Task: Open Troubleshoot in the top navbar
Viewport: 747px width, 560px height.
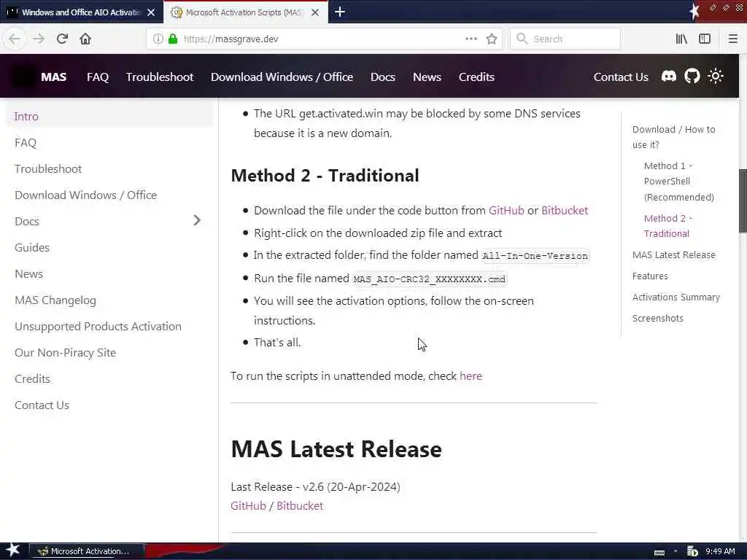Action: 160,77
